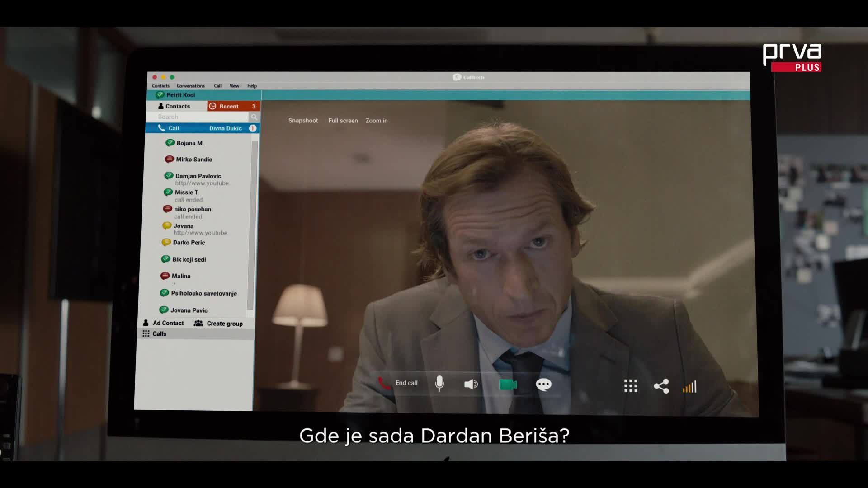Click the green status icon beside Bojana M.

[170, 143]
